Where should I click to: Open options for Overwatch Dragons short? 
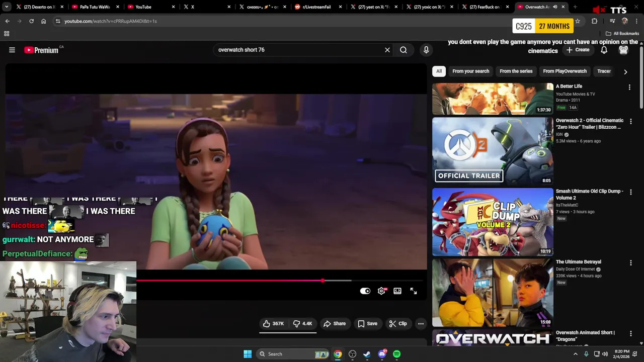(x=630, y=333)
